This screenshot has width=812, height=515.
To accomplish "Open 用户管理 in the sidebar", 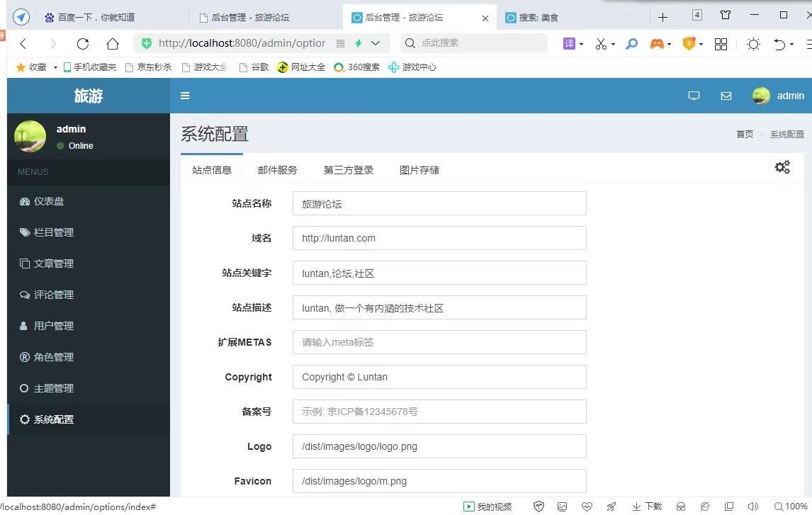I will (x=89, y=326).
